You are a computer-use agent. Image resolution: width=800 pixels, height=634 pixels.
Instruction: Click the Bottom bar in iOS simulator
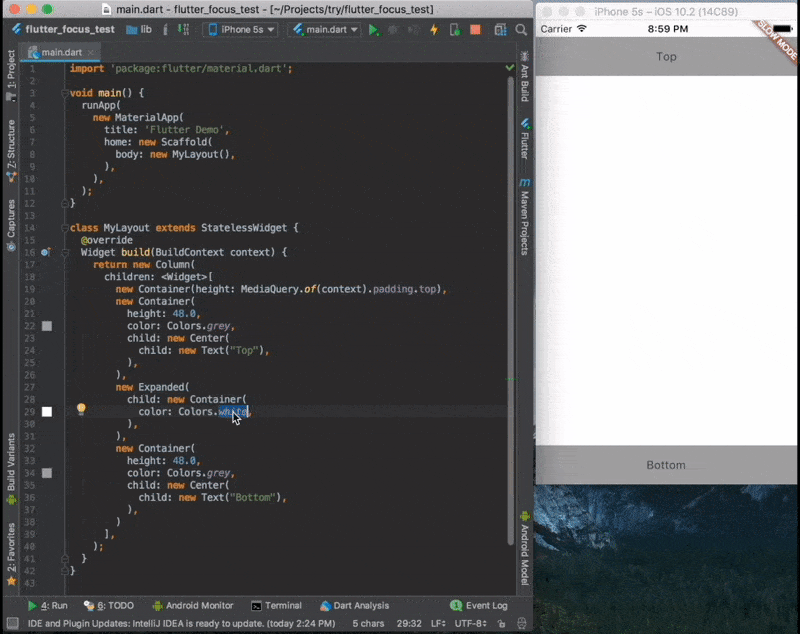(x=666, y=465)
